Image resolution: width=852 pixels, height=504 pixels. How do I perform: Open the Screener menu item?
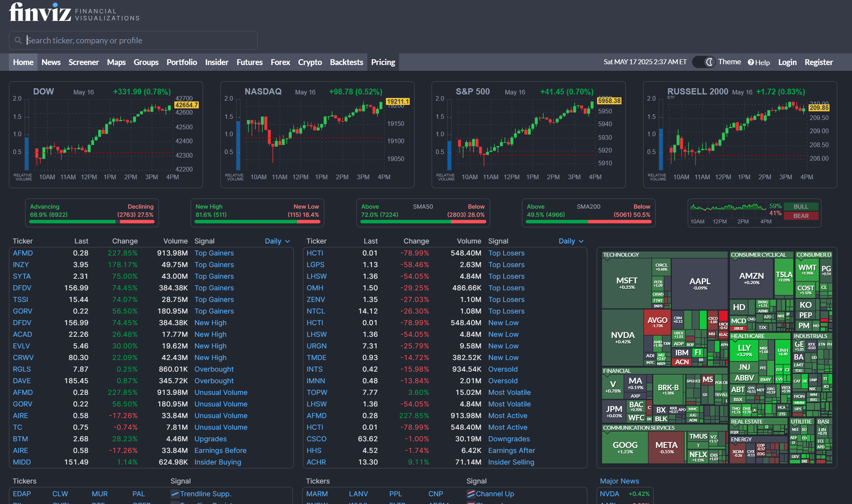(x=84, y=62)
